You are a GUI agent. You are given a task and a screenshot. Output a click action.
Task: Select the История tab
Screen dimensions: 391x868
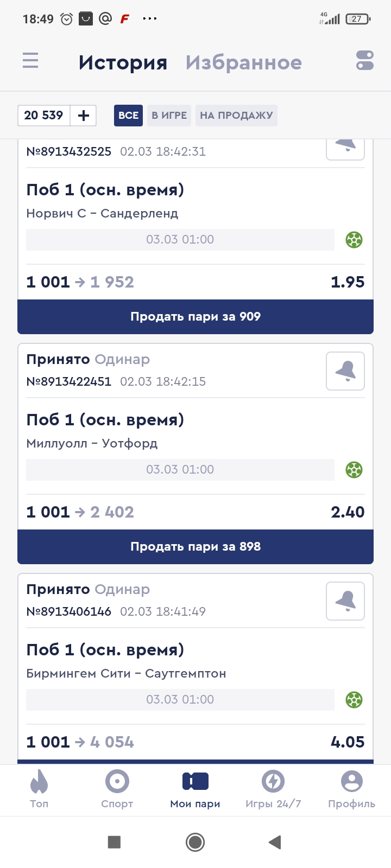123,63
